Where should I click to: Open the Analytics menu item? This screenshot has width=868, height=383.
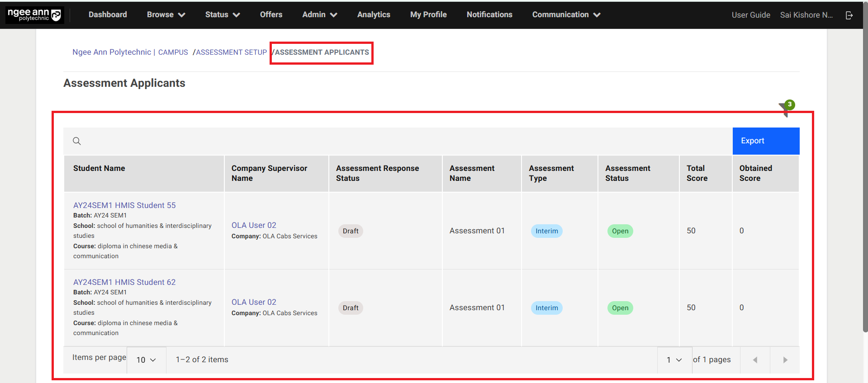pyautogui.click(x=374, y=14)
